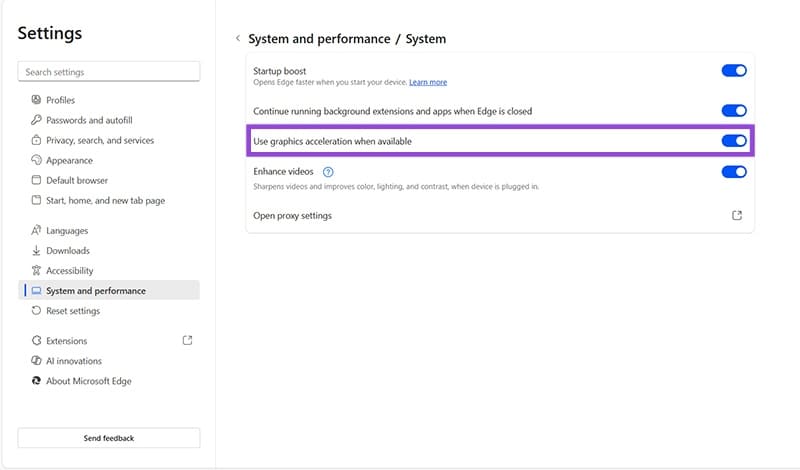Select Start, home, and new tab page
The image size is (800, 470).
pos(109,200)
